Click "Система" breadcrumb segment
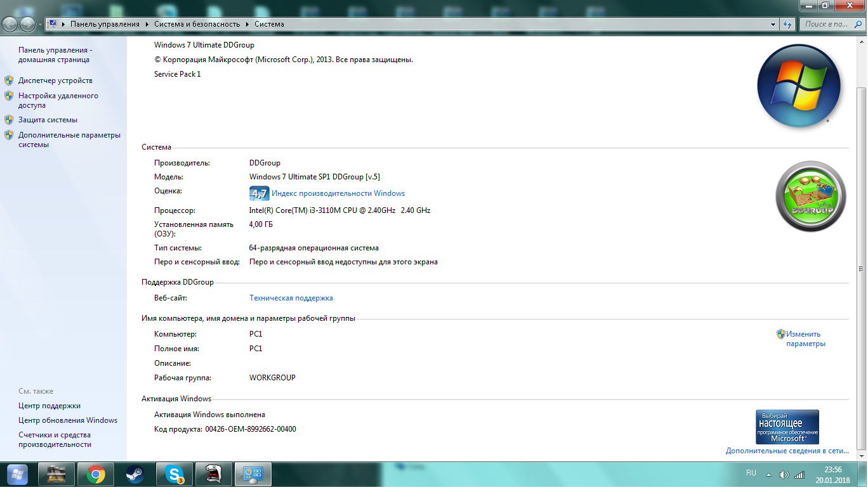The width and height of the screenshot is (868, 497). tap(269, 24)
